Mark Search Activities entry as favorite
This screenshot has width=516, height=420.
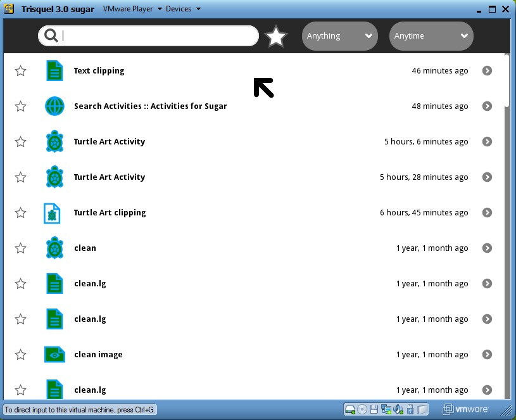click(x=21, y=106)
